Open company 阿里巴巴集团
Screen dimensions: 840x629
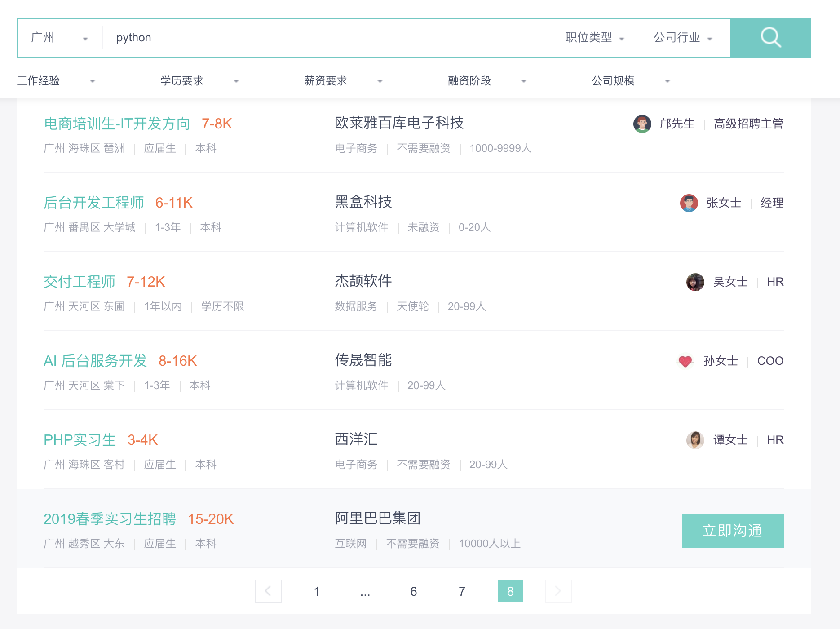coord(378,518)
